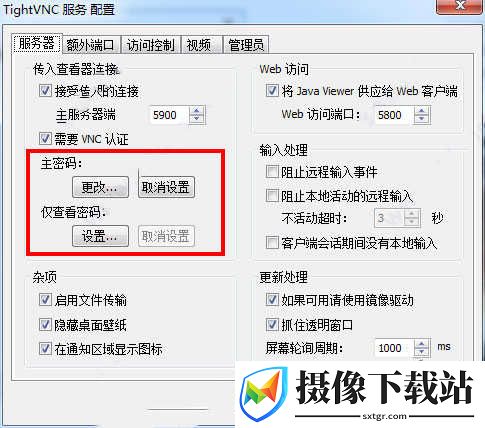Uncheck 隐藏桌面壁纸 option
The width and height of the screenshot is (485, 428).
click(45, 325)
